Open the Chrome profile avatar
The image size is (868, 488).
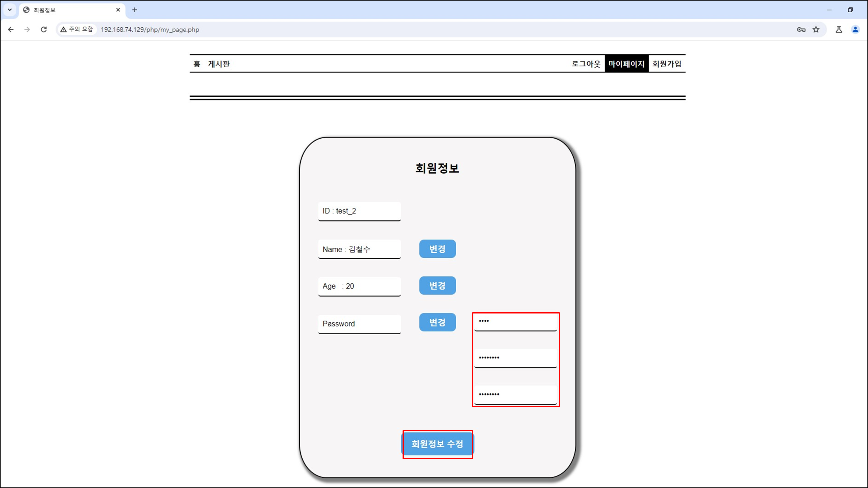(856, 30)
